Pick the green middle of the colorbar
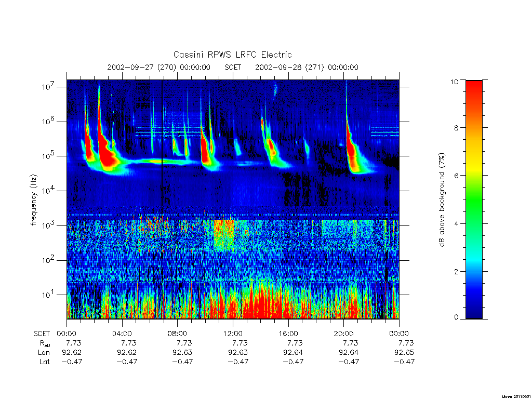Image resolution: width=532 pixels, height=399 pixels. pyautogui.click(x=474, y=200)
